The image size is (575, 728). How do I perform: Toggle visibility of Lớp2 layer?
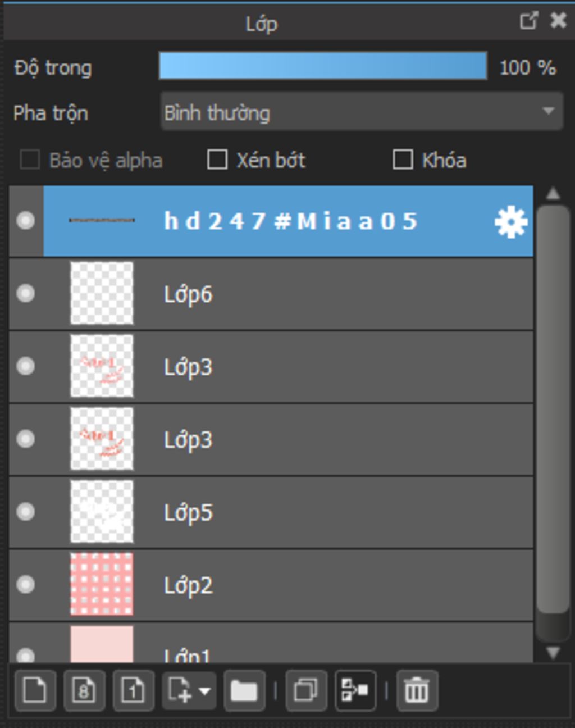click(x=25, y=585)
